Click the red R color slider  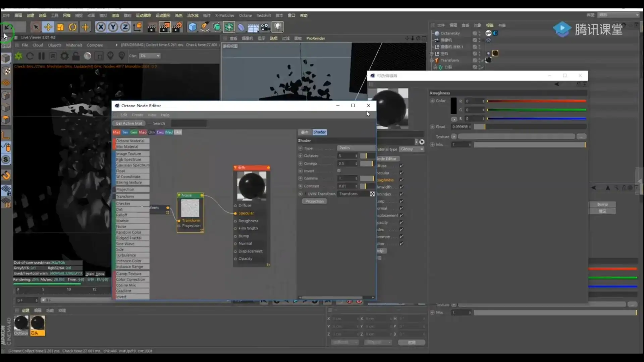tap(536, 101)
